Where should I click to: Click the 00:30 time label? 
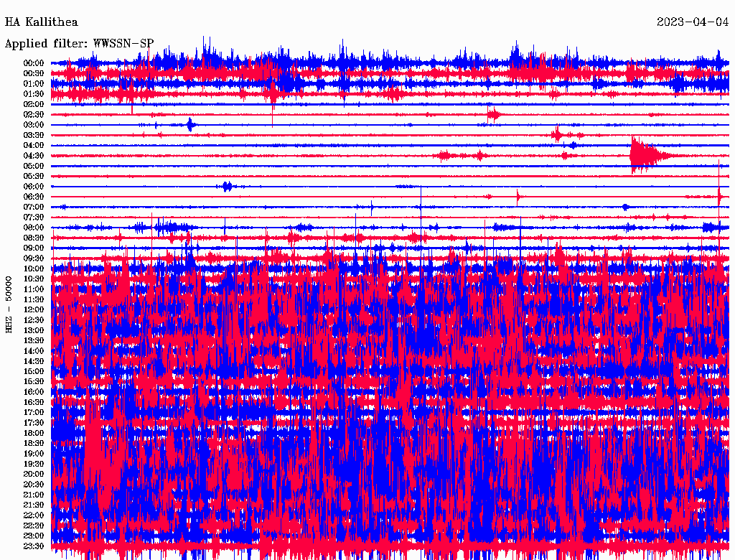click(x=34, y=73)
